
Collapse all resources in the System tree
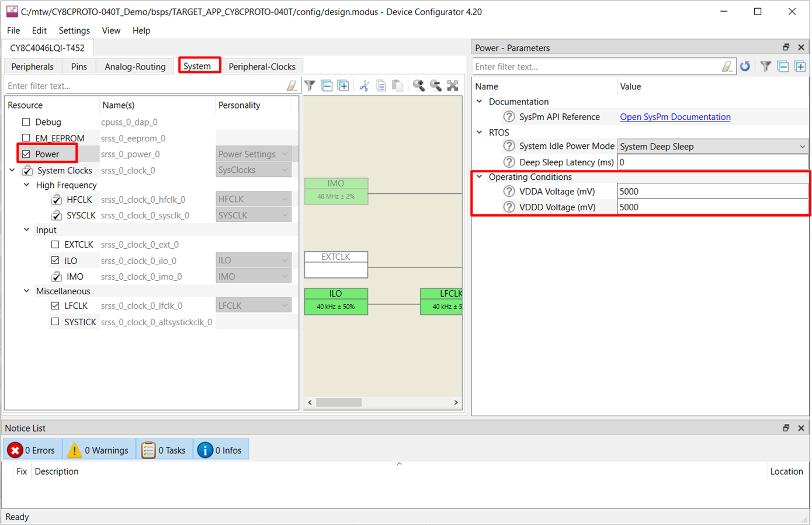pyautogui.click(x=327, y=86)
